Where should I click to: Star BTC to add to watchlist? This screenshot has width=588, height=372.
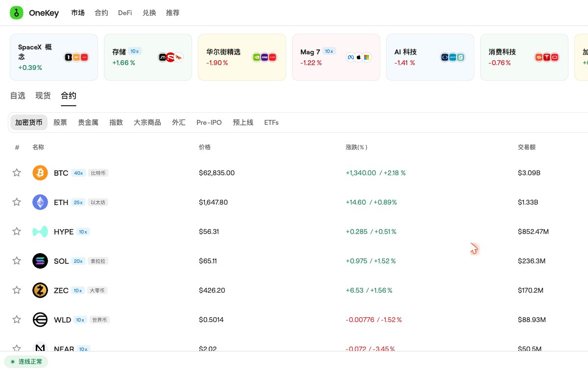coord(17,173)
